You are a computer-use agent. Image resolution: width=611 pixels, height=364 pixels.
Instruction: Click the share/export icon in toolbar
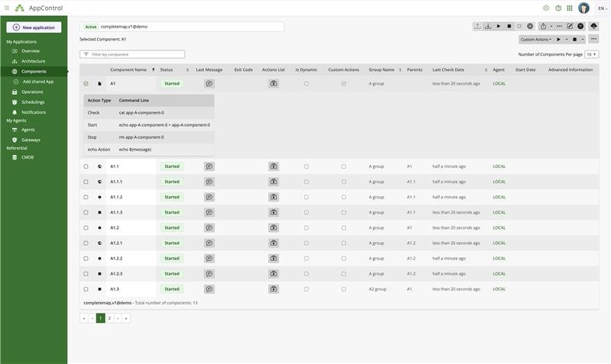543,26
